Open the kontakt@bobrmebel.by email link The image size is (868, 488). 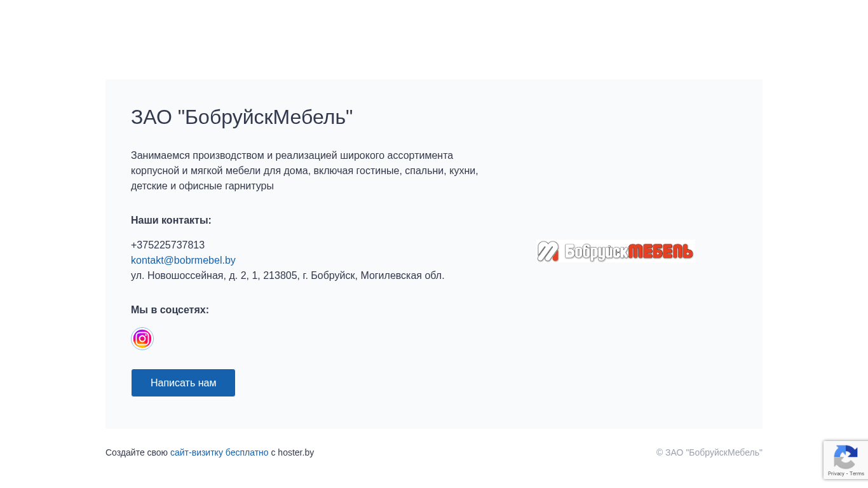pos(183,261)
